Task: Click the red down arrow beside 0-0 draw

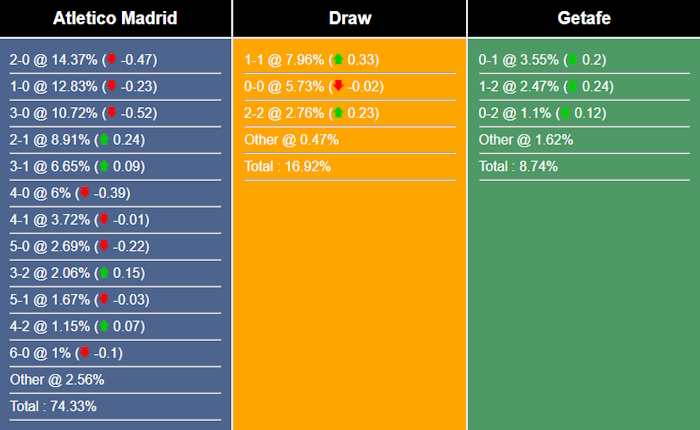Action: tap(339, 86)
